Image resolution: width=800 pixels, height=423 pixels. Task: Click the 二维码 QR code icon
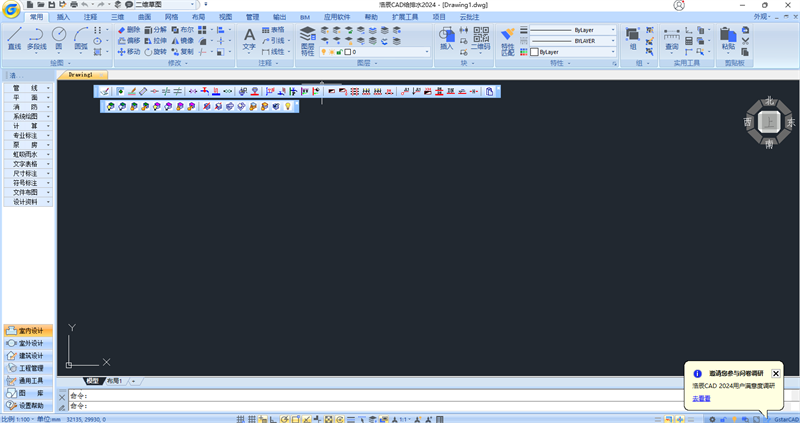pos(481,39)
